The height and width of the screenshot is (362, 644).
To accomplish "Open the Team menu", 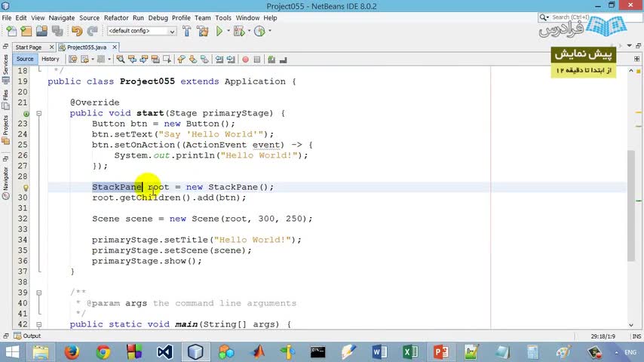I will click(203, 18).
